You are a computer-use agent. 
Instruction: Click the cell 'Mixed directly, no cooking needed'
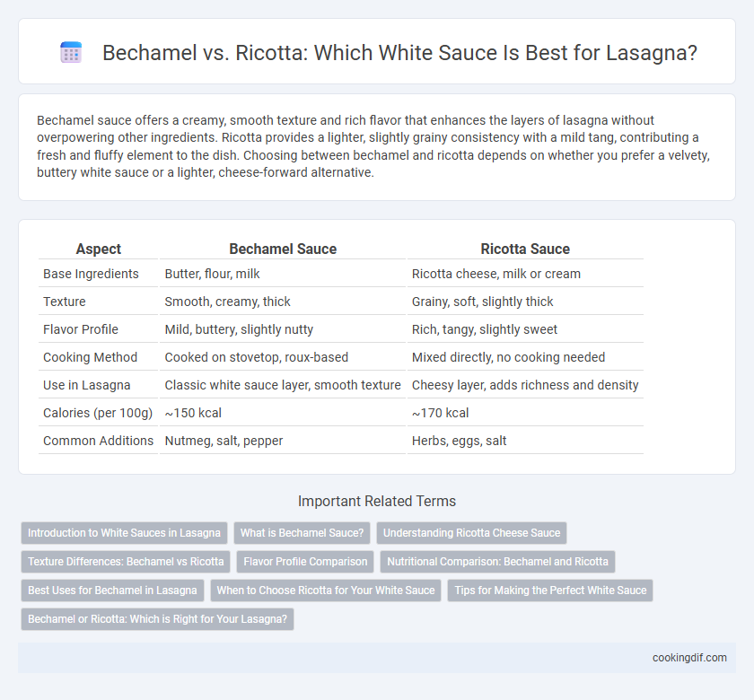click(508, 357)
